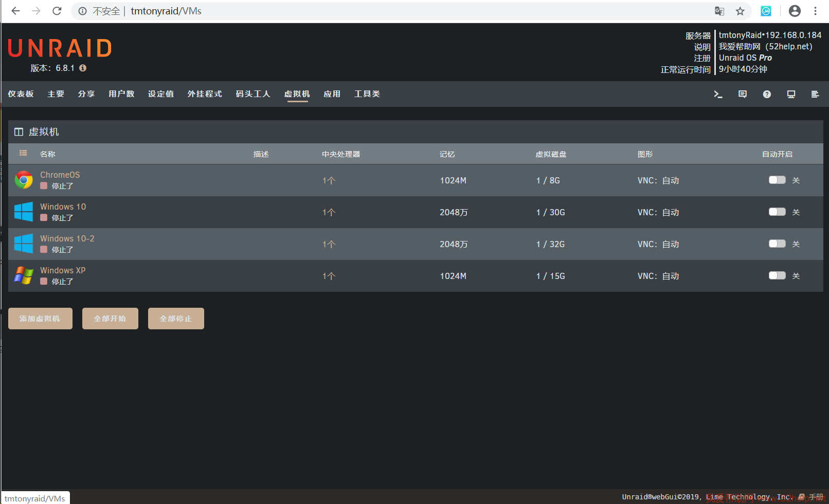Open the help question mark icon
829x504 pixels.
pos(767,94)
